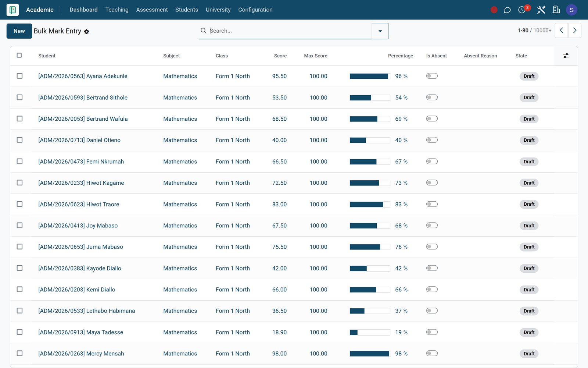The width and height of the screenshot is (588, 368).
Task: Click the New button
Action: (x=19, y=31)
